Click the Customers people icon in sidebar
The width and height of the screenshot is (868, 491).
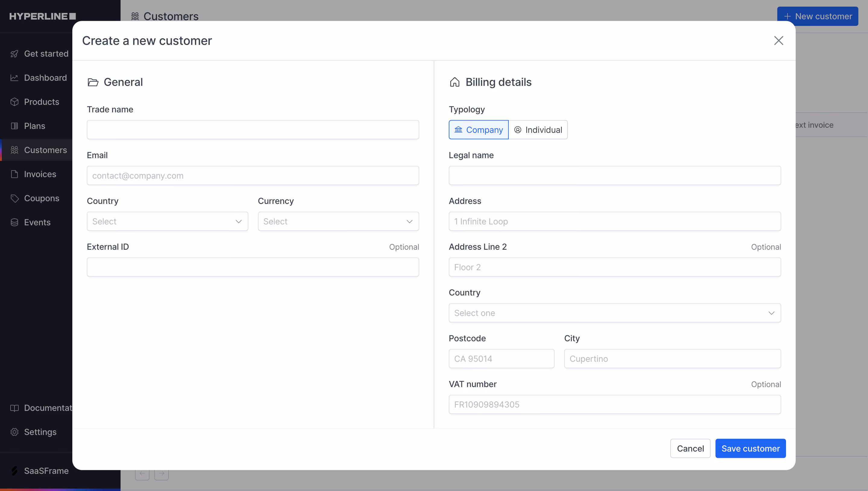pos(14,150)
